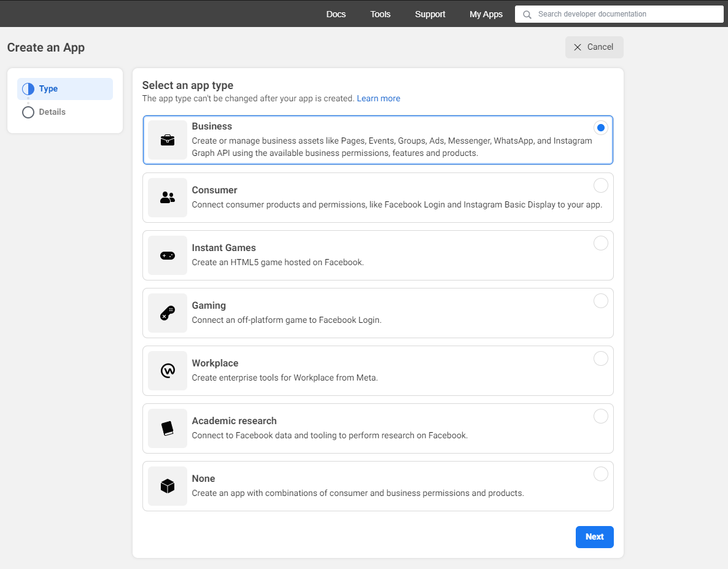Click the Instant Games controller icon
The width and height of the screenshot is (728, 569).
(x=167, y=256)
